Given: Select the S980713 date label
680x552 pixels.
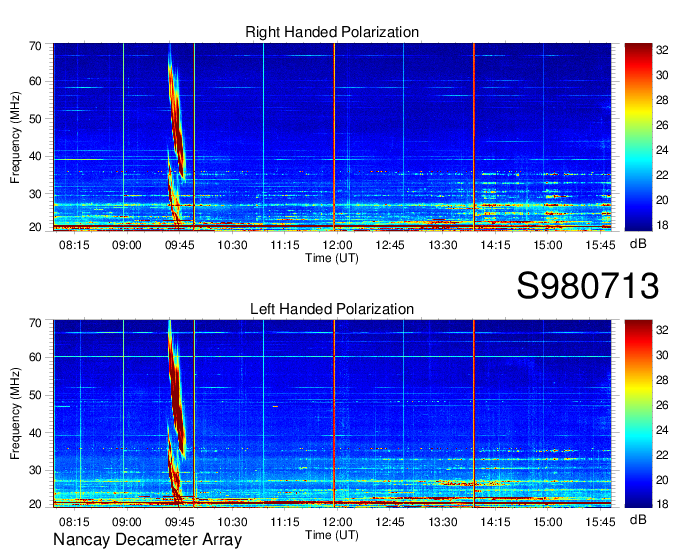Looking at the screenshot, I should (588, 286).
